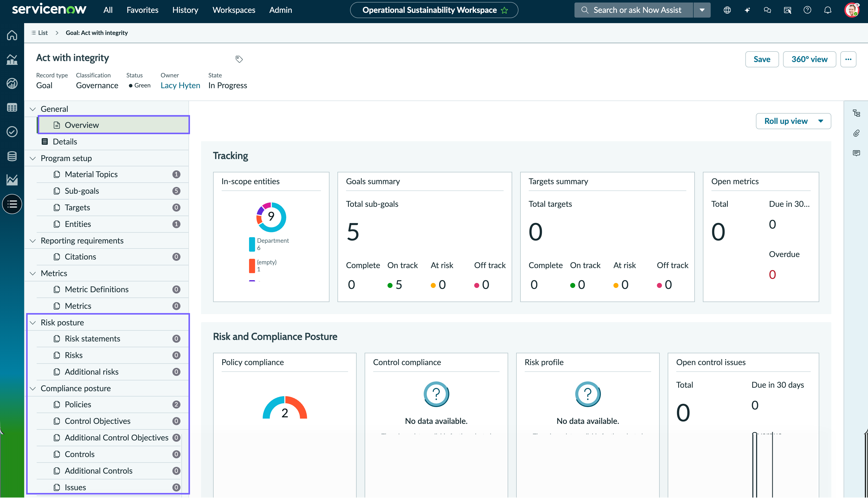Open the notifications bell
Viewport: 868px width, 498px height.
(828, 10)
